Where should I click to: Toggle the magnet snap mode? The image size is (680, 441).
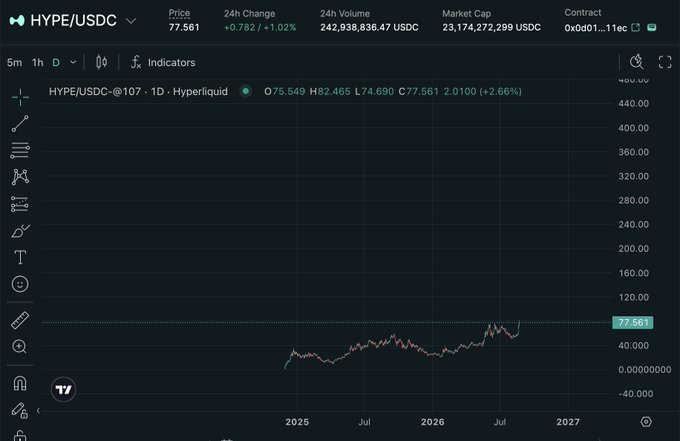point(20,383)
